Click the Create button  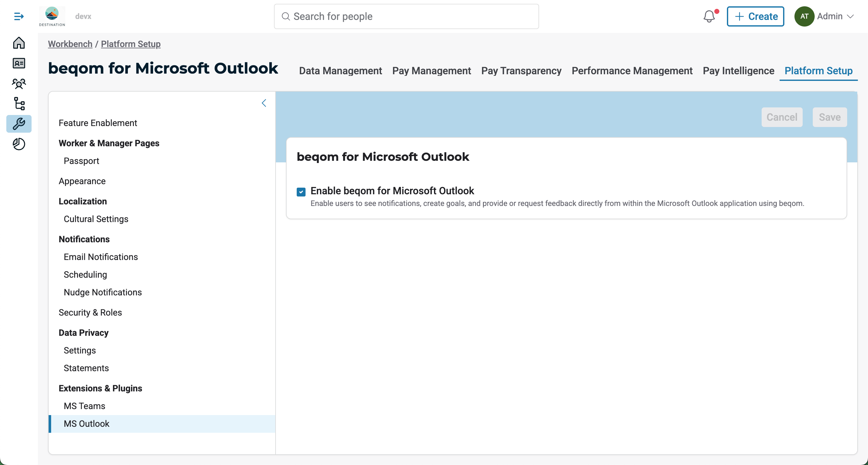[755, 16]
